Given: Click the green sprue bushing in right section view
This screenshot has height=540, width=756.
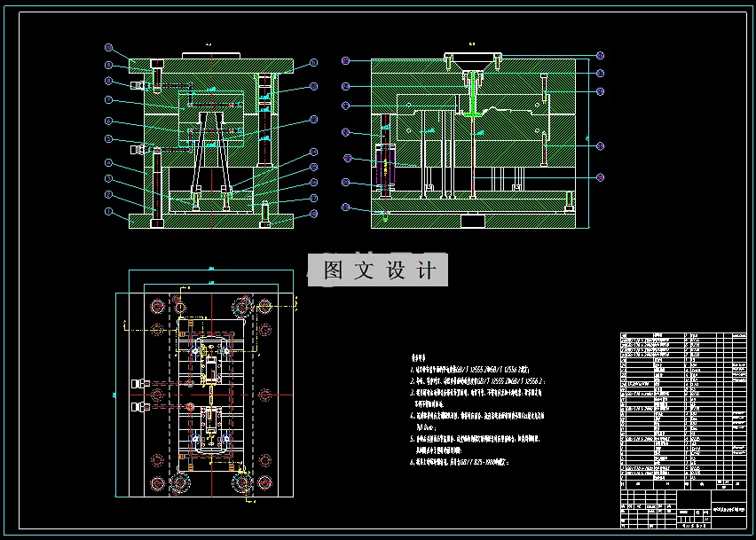Looking at the screenshot, I should (x=472, y=94).
